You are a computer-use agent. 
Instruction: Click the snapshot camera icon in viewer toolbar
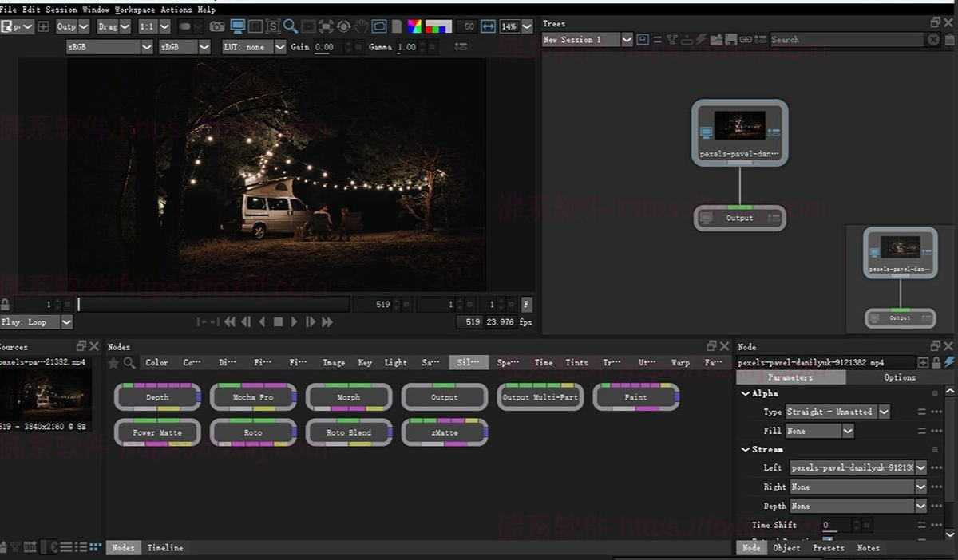[x=216, y=26]
